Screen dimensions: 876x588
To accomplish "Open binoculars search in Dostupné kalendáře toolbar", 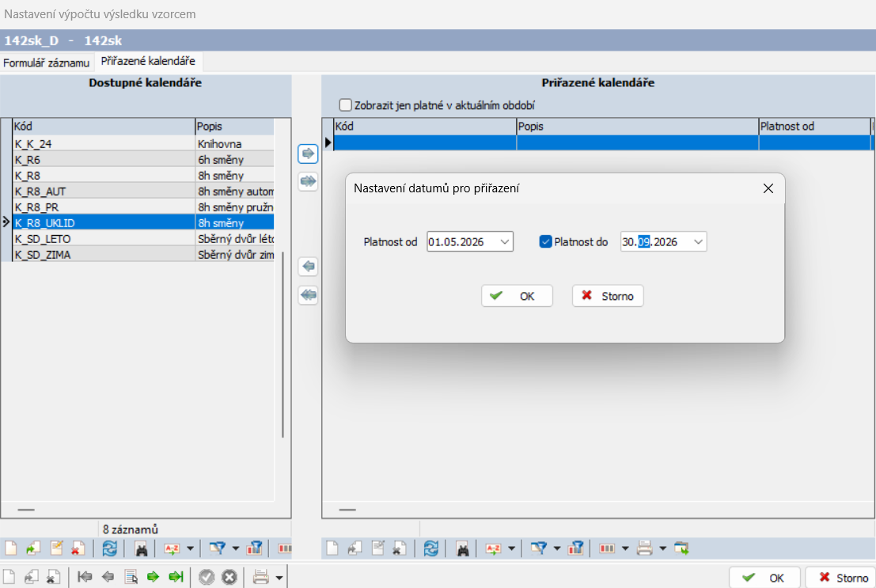I will pos(142,548).
